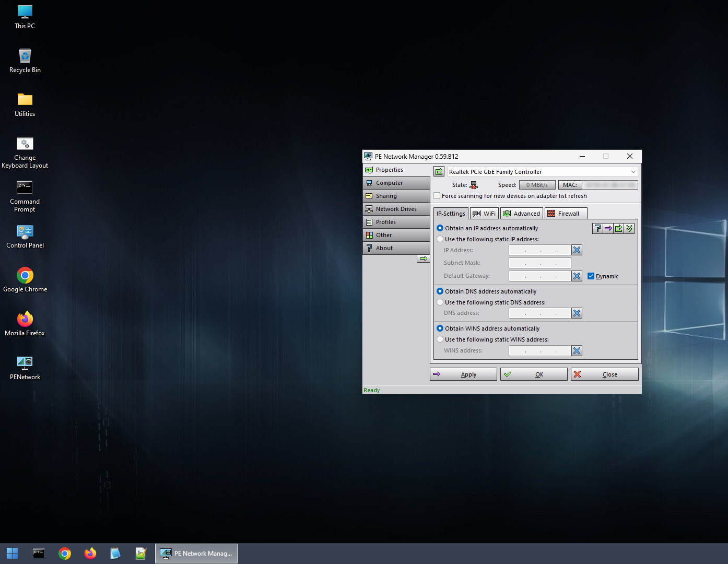Screen dimensions: 728x564
Task: Open the Firewall tab
Action: coord(566,214)
